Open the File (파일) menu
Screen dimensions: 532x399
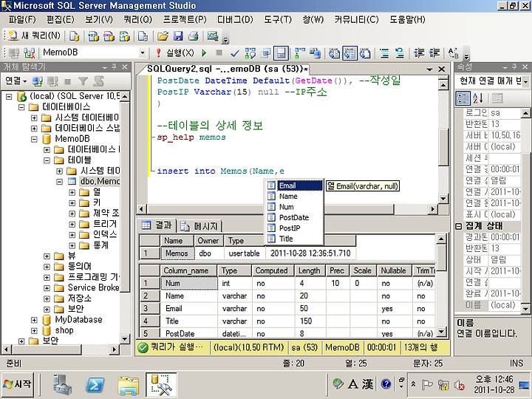click(x=22, y=20)
